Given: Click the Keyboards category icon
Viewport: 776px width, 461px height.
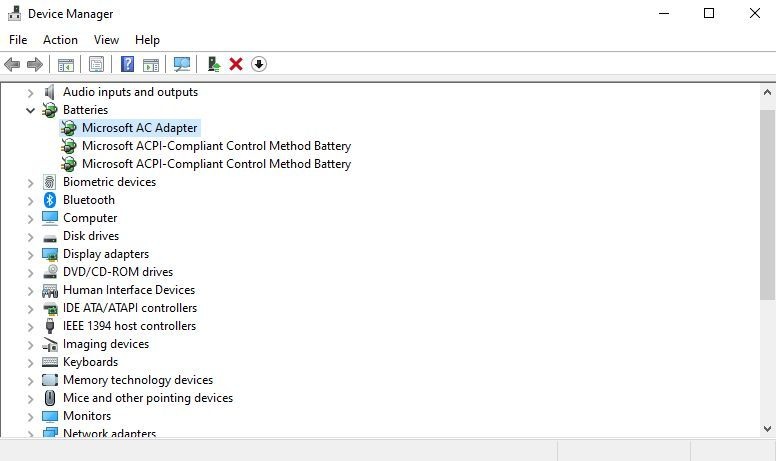Looking at the screenshot, I should click(x=49, y=362).
